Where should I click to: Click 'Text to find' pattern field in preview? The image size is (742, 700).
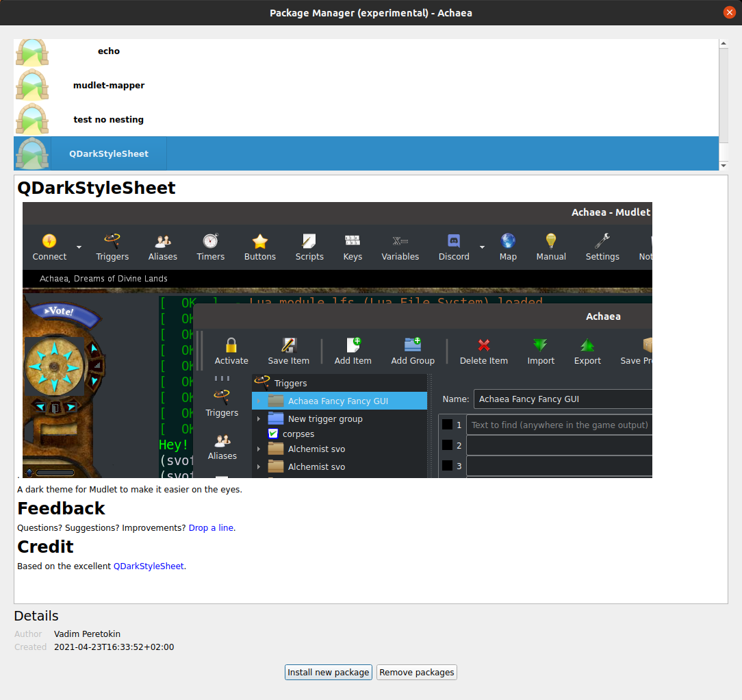[559, 425]
